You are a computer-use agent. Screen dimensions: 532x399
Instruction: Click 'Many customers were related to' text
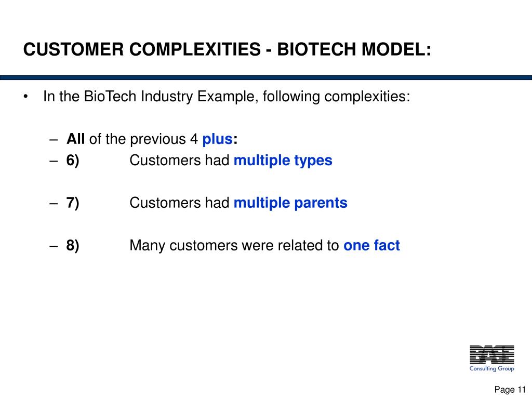point(234,245)
